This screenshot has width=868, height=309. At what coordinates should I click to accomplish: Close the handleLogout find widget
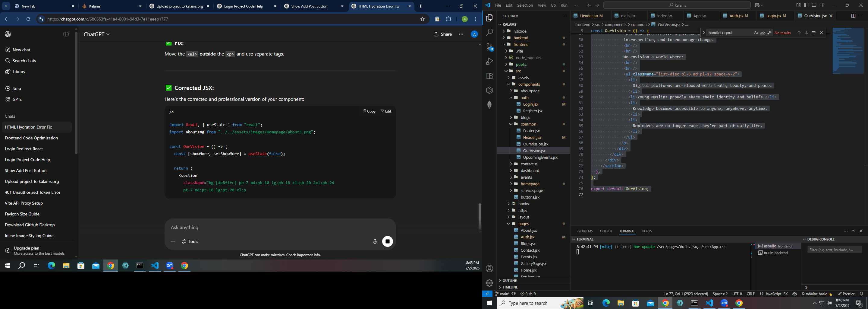(x=821, y=33)
